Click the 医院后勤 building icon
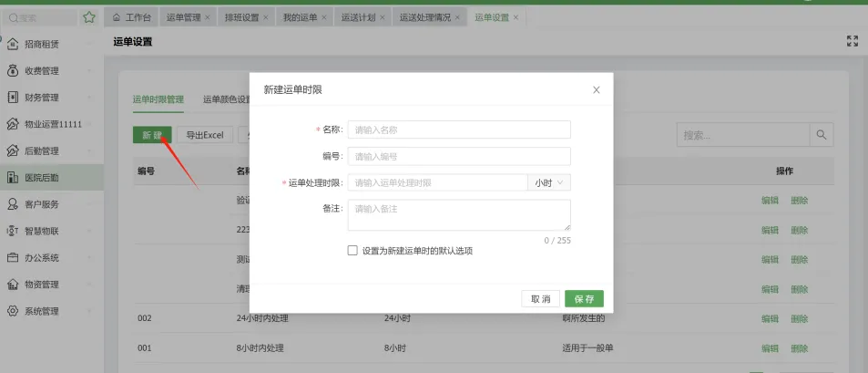The height and width of the screenshot is (373, 868). pyautogui.click(x=13, y=177)
